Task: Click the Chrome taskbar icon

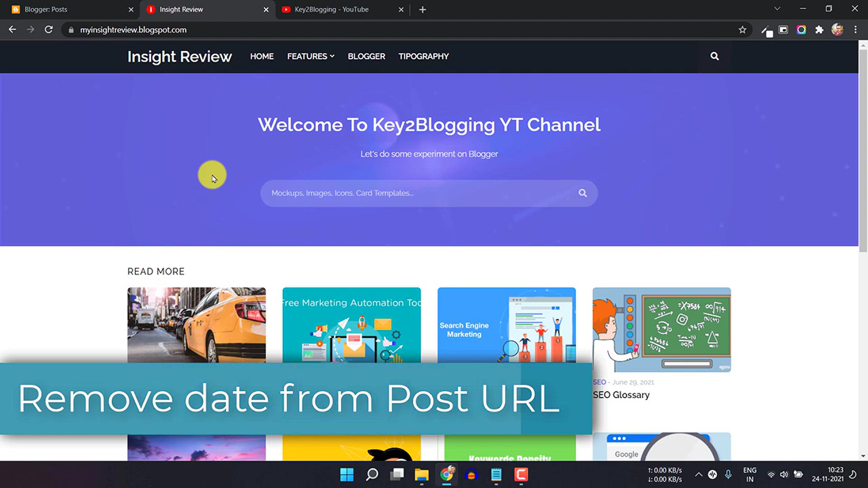Action: [447, 474]
